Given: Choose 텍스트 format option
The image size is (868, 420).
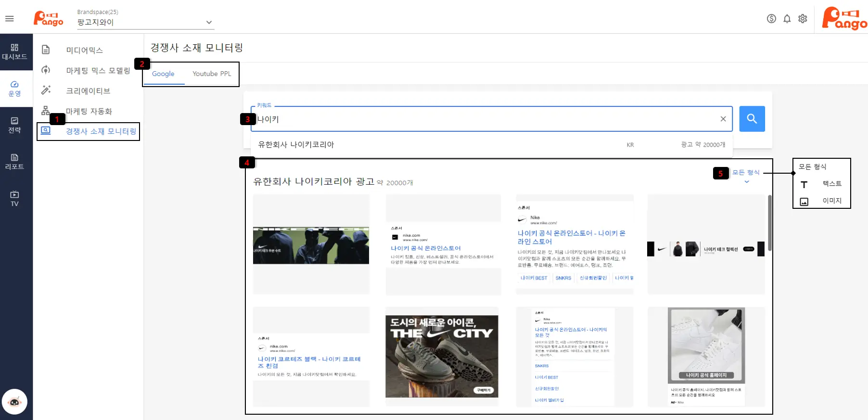Looking at the screenshot, I should click(x=831, y=184).
